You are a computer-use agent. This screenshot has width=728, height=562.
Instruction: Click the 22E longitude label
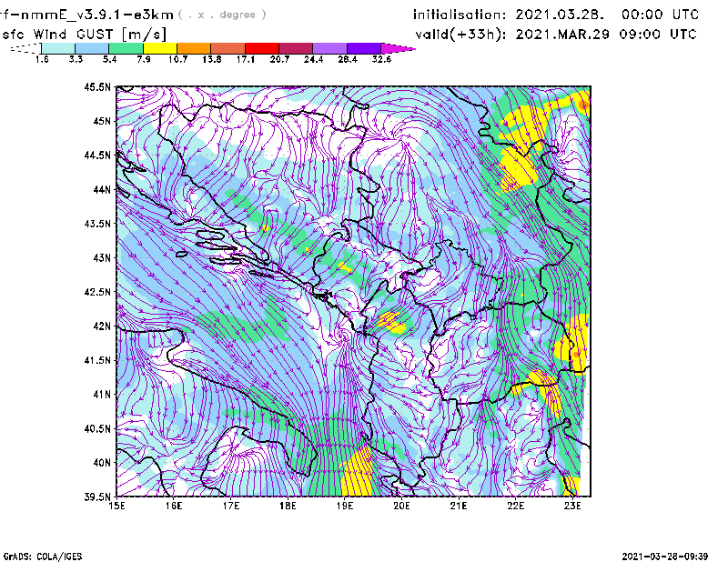pos(515,506)
